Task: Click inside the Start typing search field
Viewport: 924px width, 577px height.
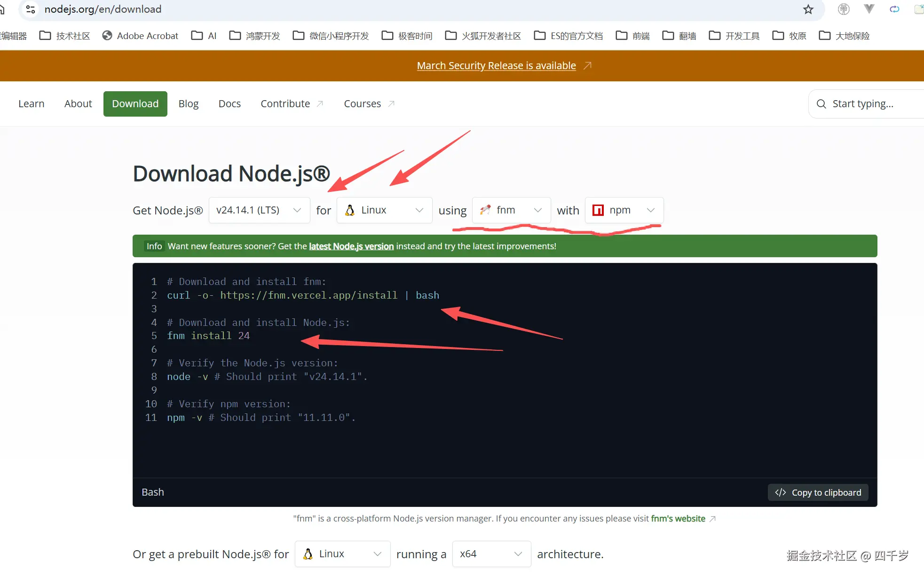Action: point(870,103)
